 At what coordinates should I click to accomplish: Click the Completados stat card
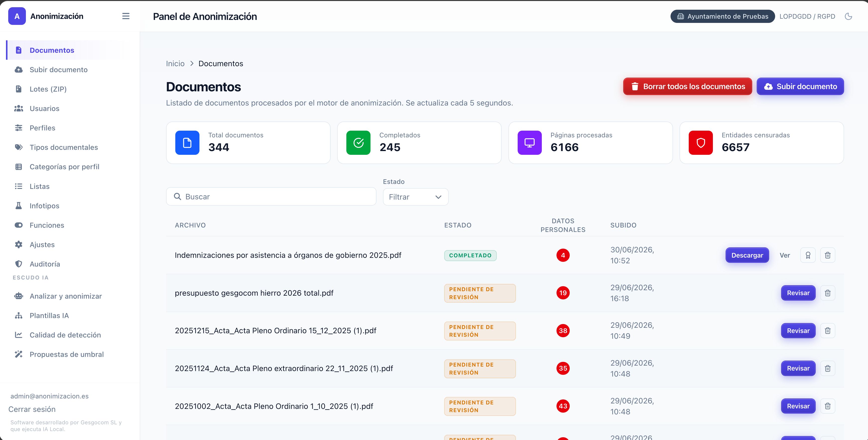click(x=420, y=143)
